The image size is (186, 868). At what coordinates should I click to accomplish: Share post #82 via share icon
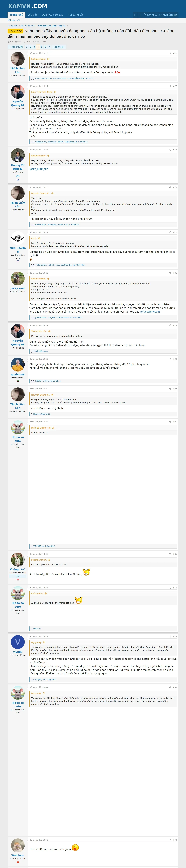tap(170, 325)
